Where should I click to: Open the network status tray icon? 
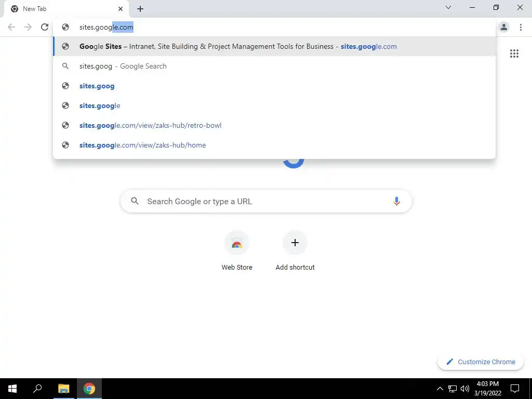click(453, 389)
